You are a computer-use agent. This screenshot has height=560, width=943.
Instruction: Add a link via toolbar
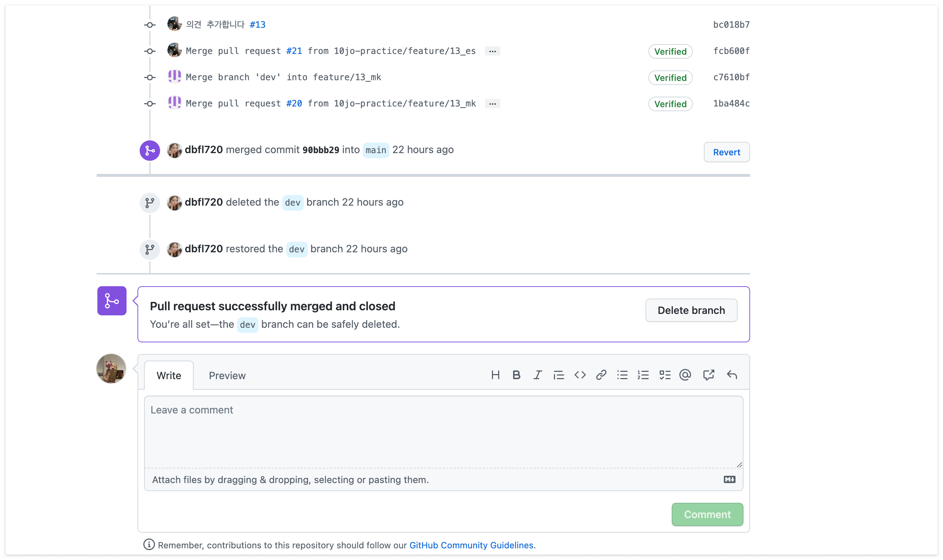click(x=601, y=375)
